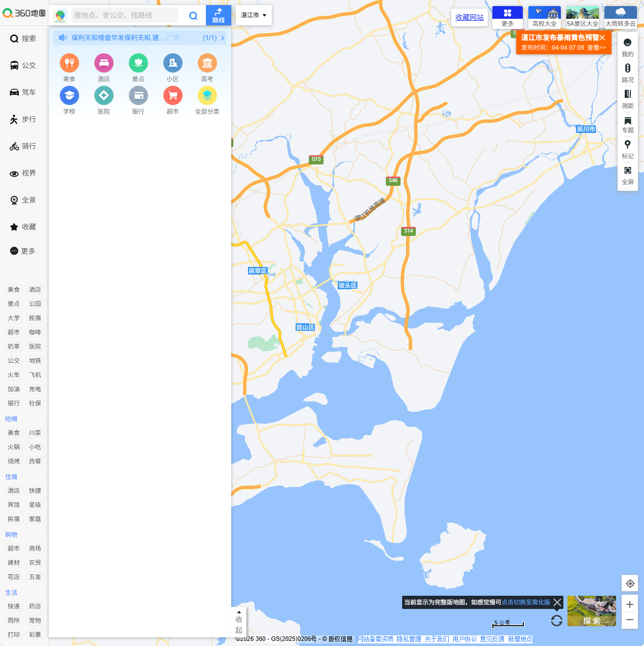Toggle the 路况 traffic layer
The width and height of the screenshot is (644, 646).
pyautogui.click(x=628, y=73)
